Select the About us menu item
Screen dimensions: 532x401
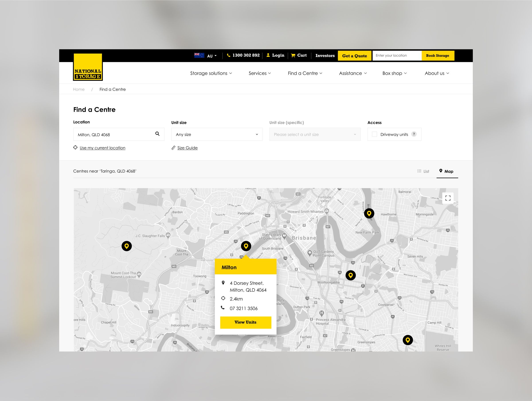click(x=437, y=73)
